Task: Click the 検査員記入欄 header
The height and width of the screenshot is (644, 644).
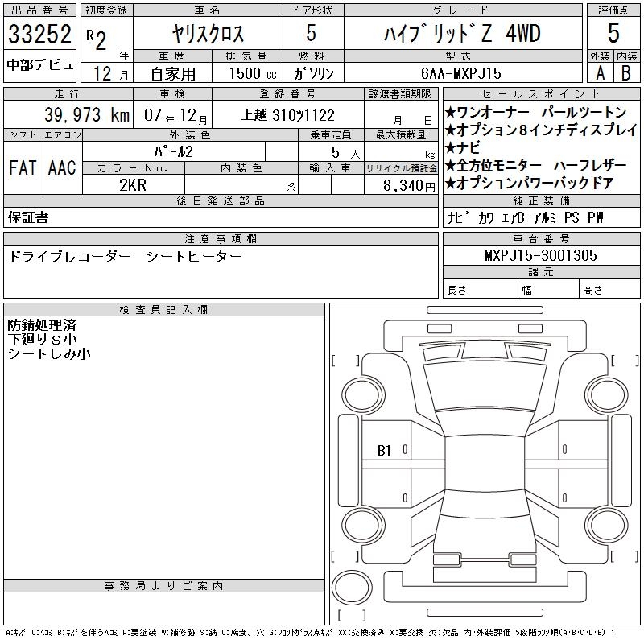Action: point(163,310)
